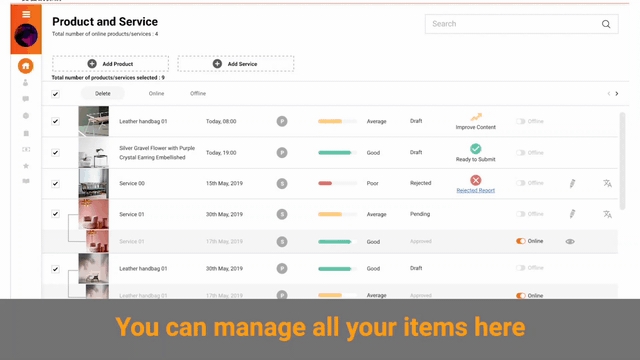Click the 'Poor' rating text

372,183
